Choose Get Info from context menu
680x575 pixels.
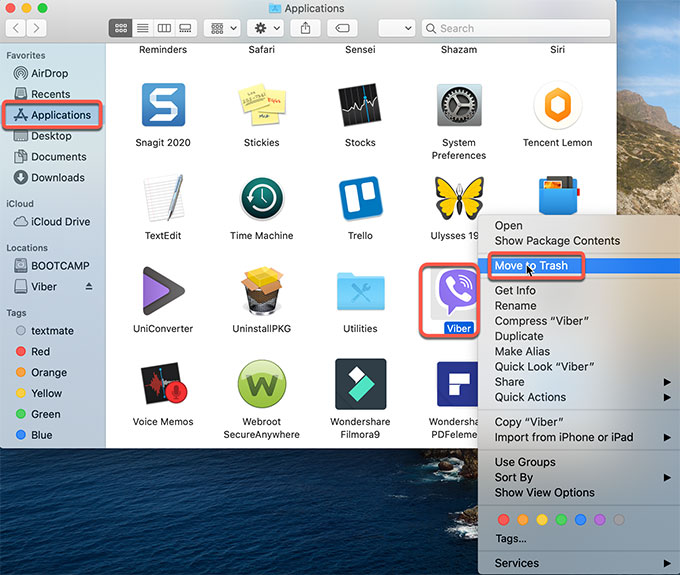point(579,291)
